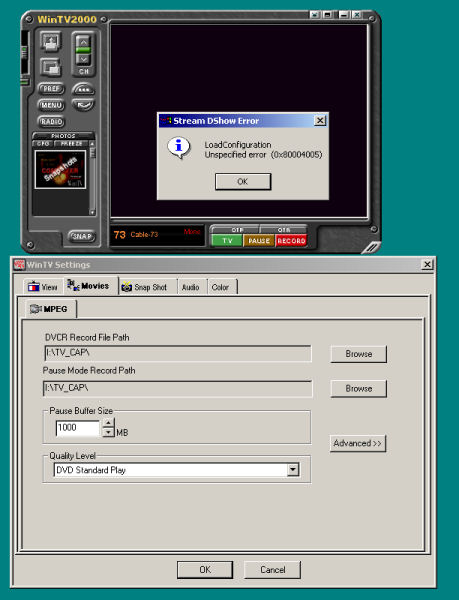Screen dimensions: 459x600
Task: Close the Stream DShow Error dialog
Action: tap(320, 121)
